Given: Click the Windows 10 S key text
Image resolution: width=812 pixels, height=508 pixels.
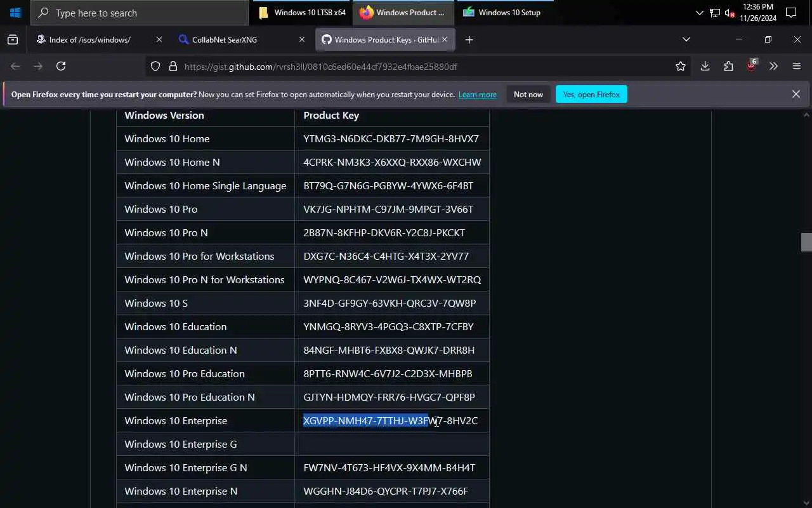Looking at the screenshot, I should 390,303.
